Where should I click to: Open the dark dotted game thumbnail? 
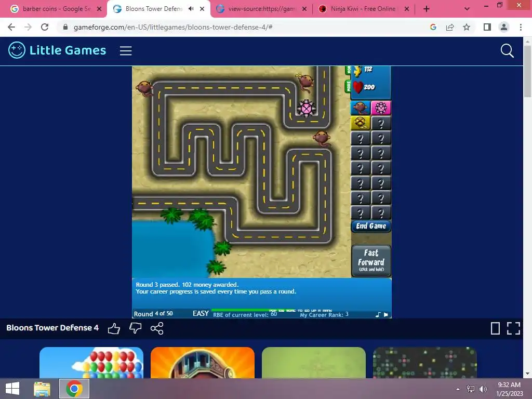tap(425, 362)
